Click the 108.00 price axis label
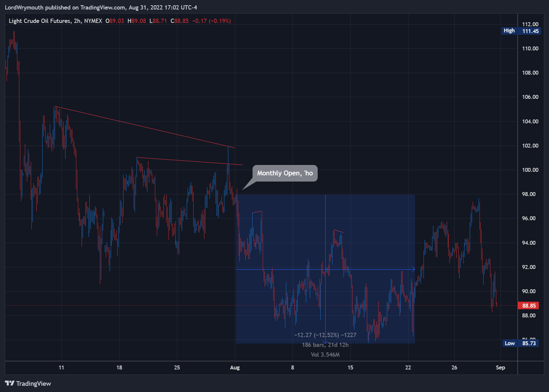549x392 pixels. pyautogui.click(x=530, y=73)
